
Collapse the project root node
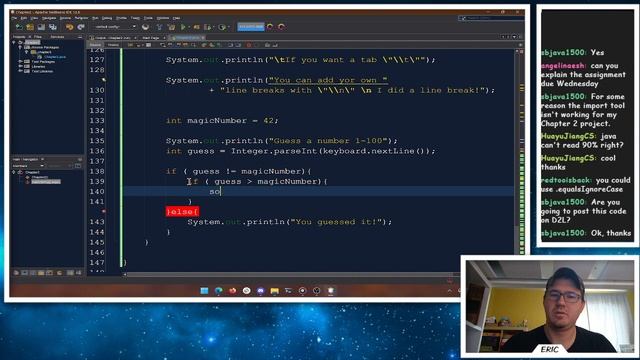coord(14,42)
